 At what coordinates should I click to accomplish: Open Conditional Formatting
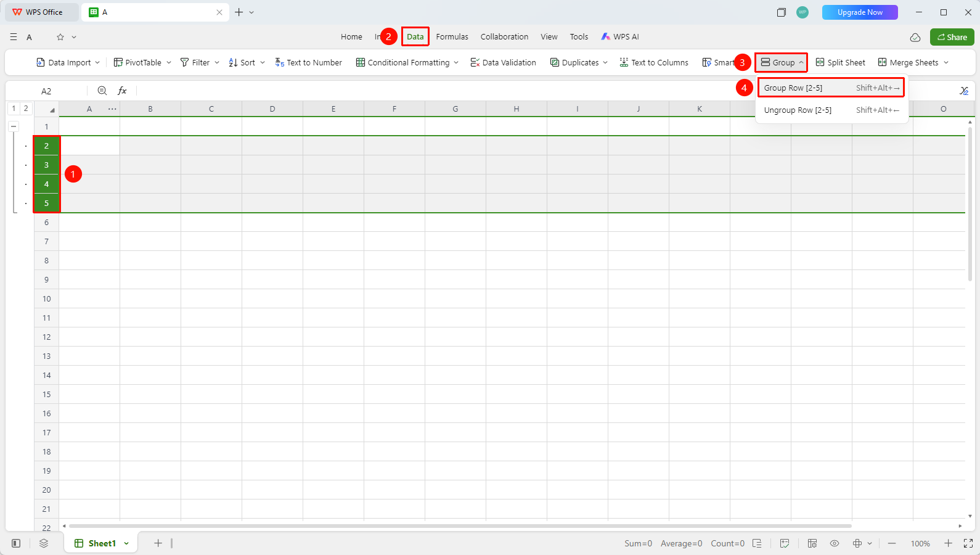[x=402, y=62]
